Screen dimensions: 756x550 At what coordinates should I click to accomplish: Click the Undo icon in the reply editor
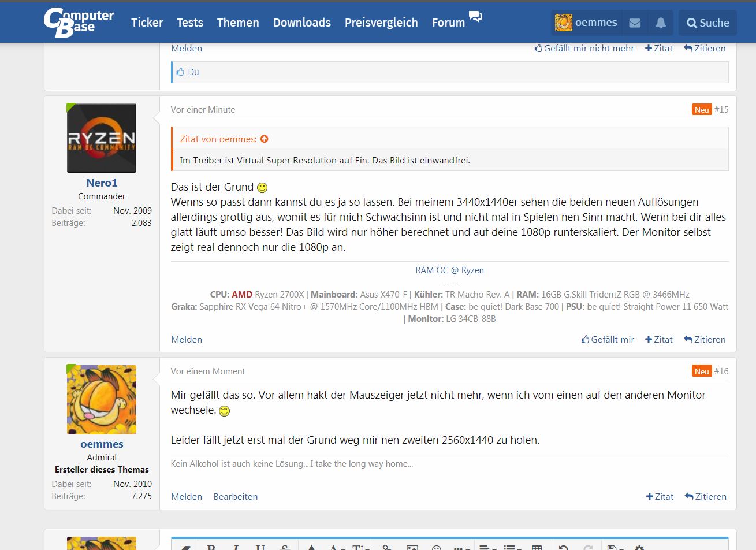pyautogui.click(x=563, y=547)
